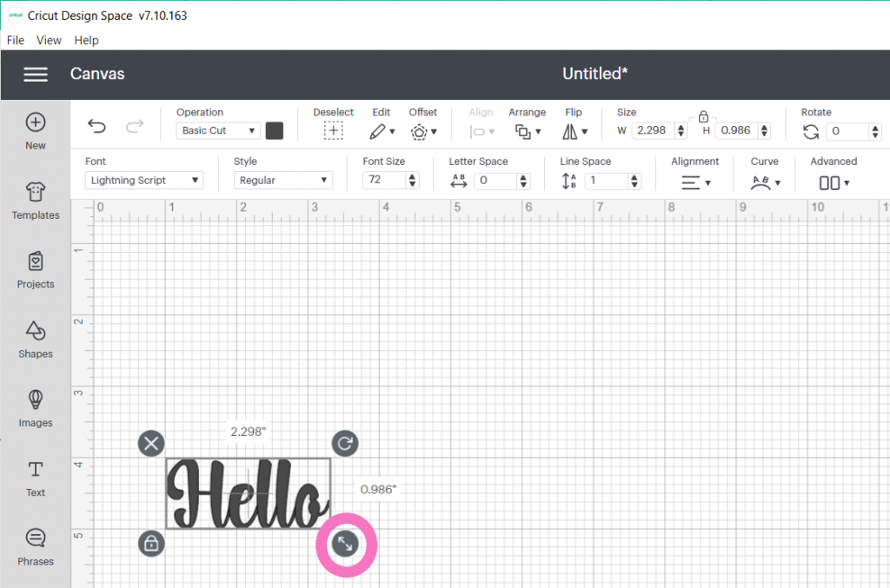
Task: Undo the last action
Action: 97,126
